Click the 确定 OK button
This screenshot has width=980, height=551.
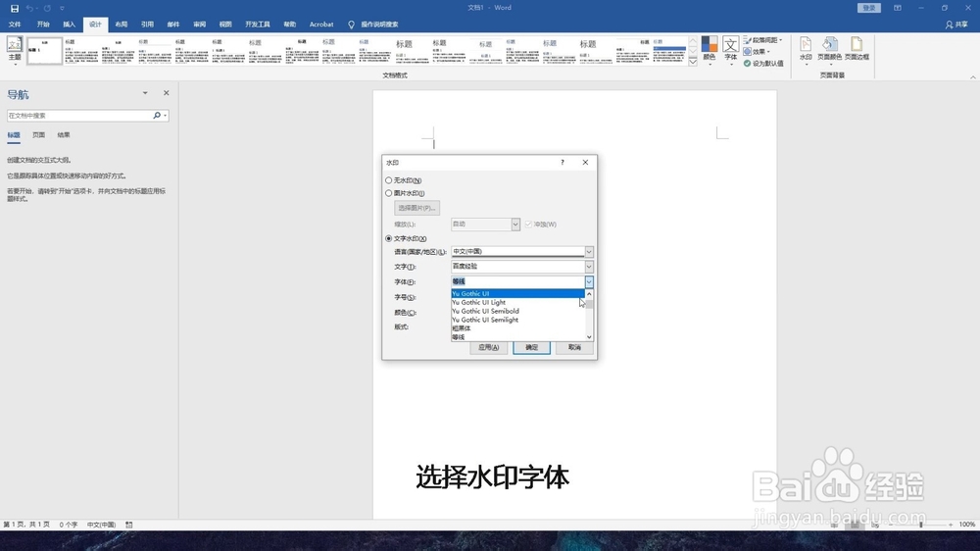tap(531, 347)
